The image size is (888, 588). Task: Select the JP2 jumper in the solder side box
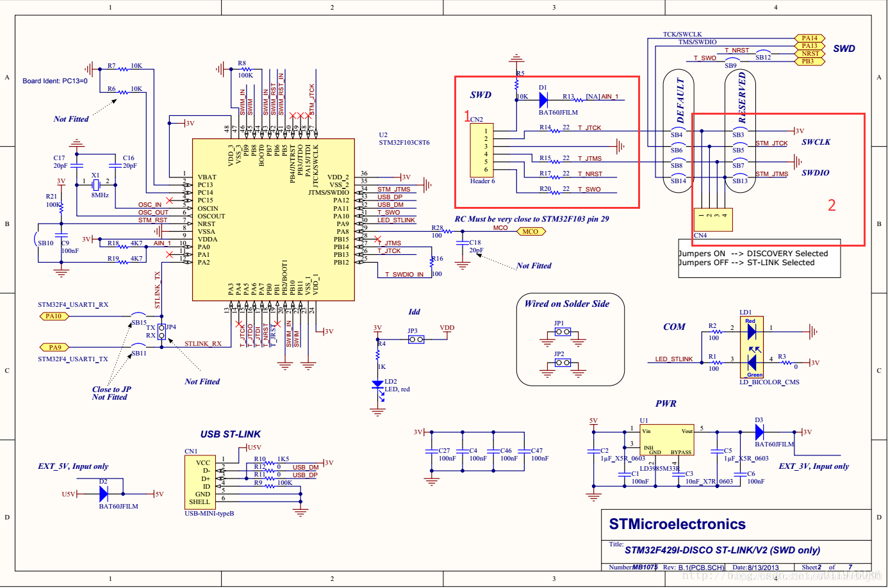(x=563, y=363)
